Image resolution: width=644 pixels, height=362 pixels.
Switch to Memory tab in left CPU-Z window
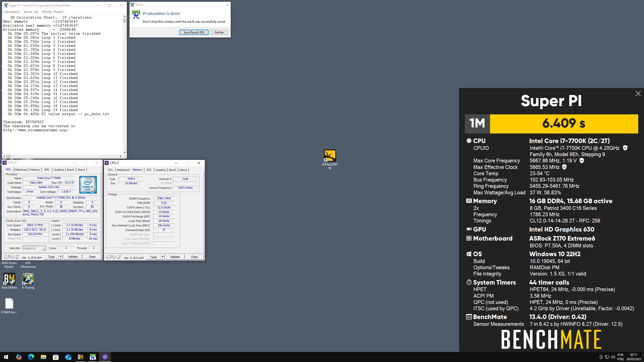pyautogui.click(x=35, y=170)
